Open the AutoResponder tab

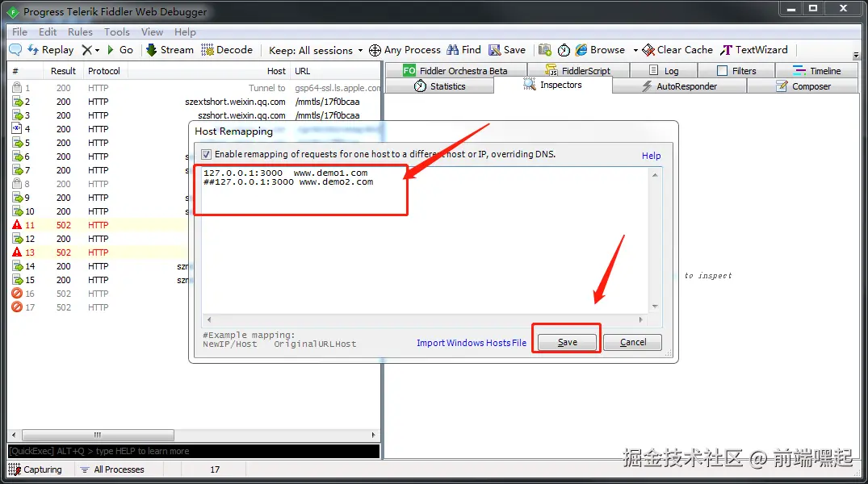click(x=679, y=86)
